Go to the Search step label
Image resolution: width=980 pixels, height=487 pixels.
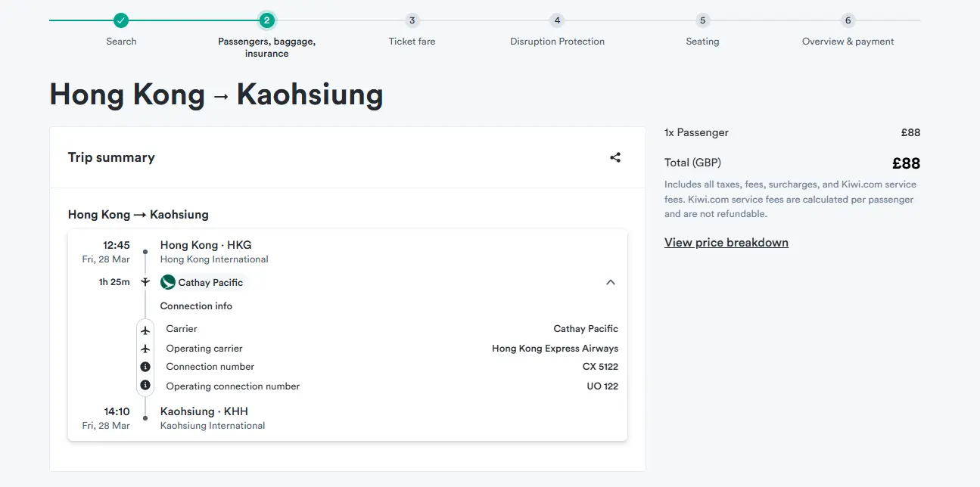click(x=121, y=42)
